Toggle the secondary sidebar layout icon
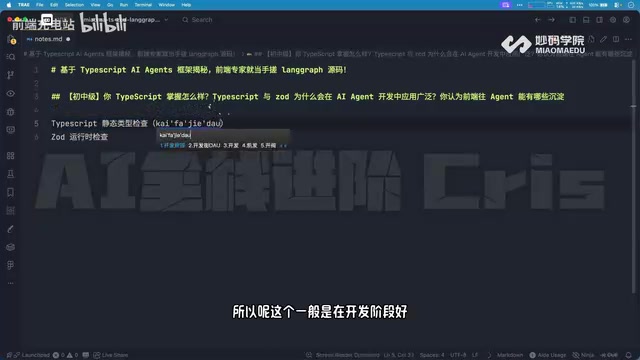The image size is (640, 360). 600,20
